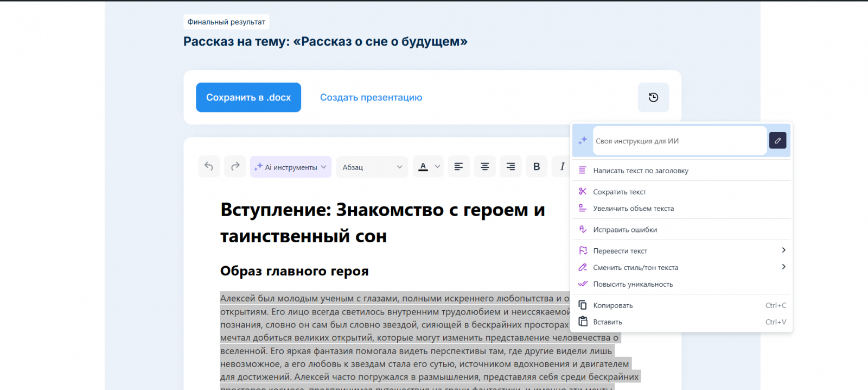Align text to the left
868x390 pixels.
click(458, 167)
